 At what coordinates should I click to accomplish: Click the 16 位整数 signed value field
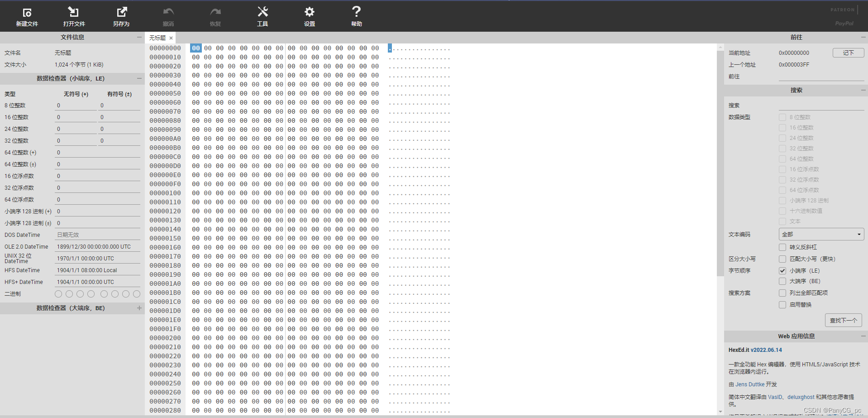(119, 117)
